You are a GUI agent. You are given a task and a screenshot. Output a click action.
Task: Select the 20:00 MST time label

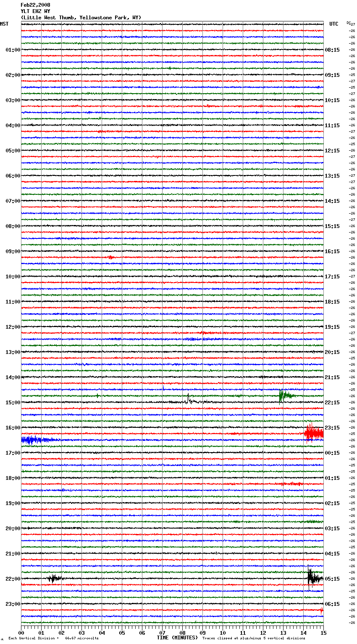(13, 529)
